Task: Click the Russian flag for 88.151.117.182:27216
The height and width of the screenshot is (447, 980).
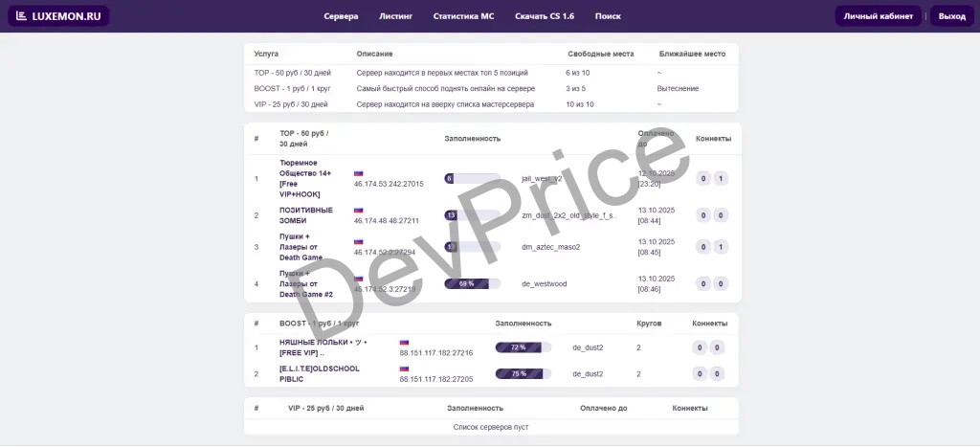Action: point(404,342)
